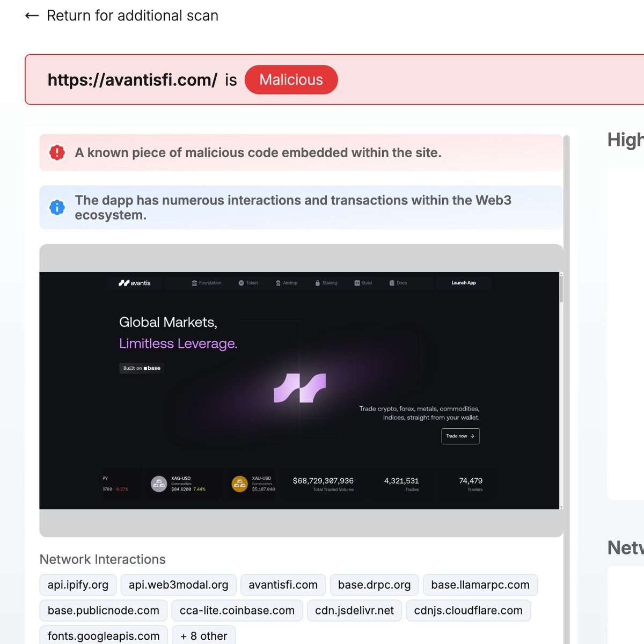Click the api.ipify.org network chip

click(x=78, y=585)
